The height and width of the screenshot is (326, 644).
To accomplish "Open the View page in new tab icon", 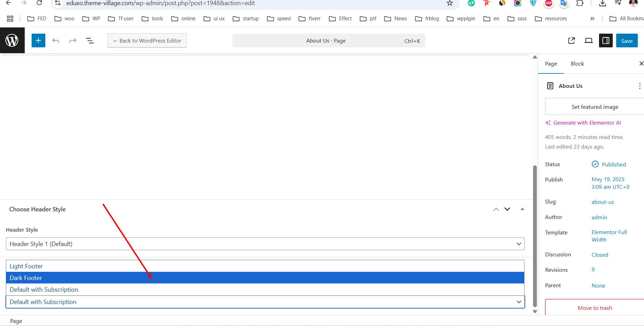I will 571,40.
